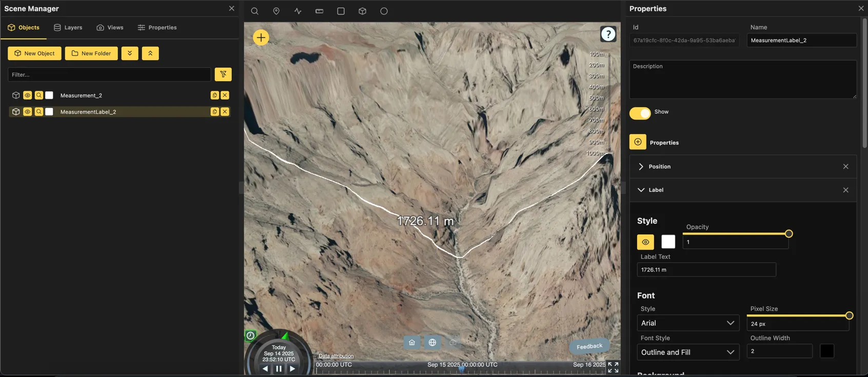Click the home view icon on map

click(x=411, y=343)
